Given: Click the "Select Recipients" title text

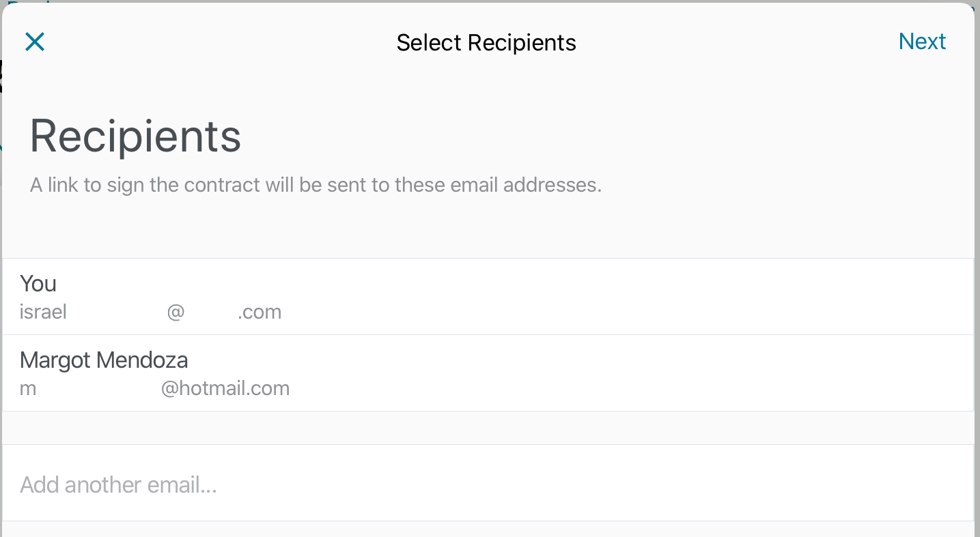Looking at the screenshot, I should [x=486, y=42].
